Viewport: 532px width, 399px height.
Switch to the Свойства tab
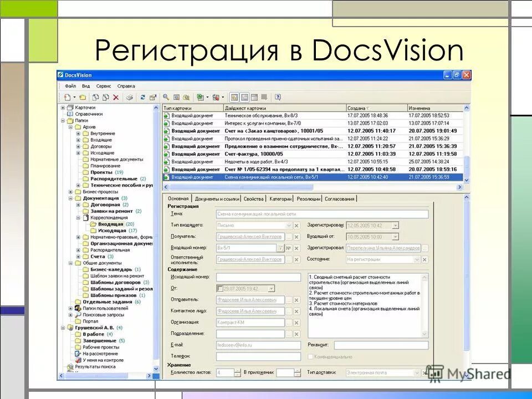(x=253, y=199)
